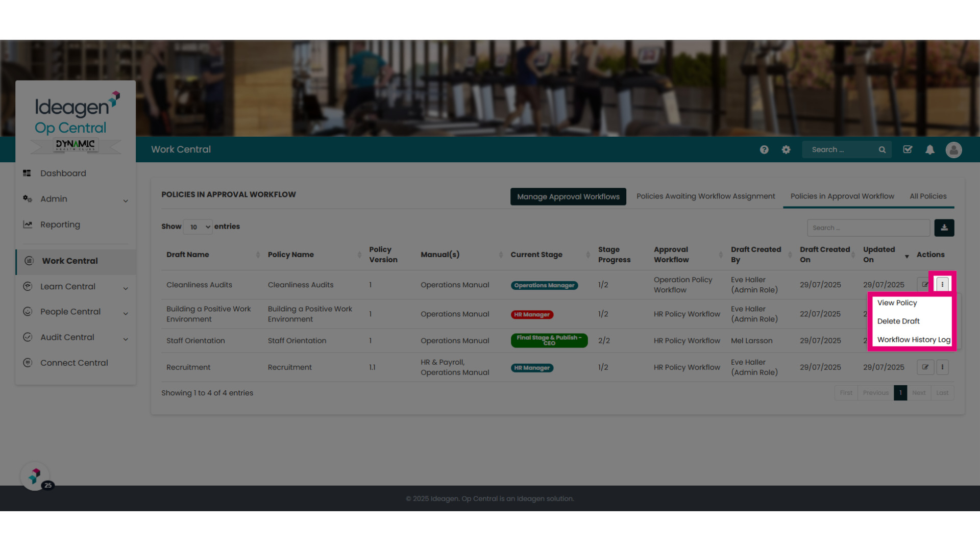Open the Show entries count dropdown
Viewport: 980px width, 551px height.
click(198, 227)
